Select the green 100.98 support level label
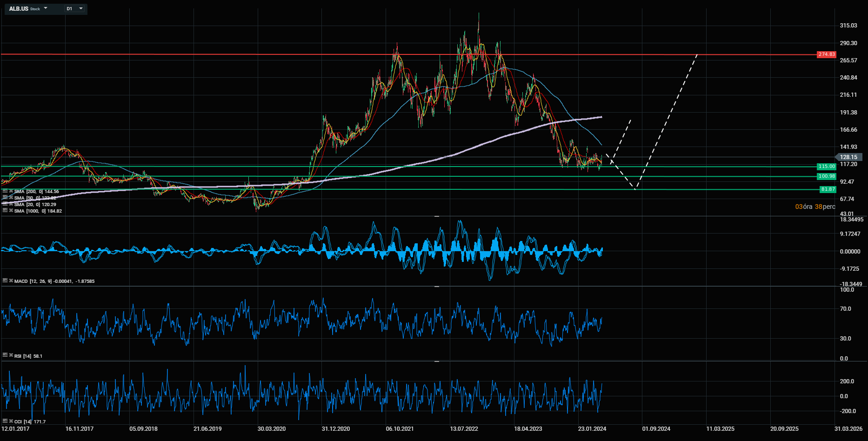This screenshot has height=441, width=868. [827, 176]
